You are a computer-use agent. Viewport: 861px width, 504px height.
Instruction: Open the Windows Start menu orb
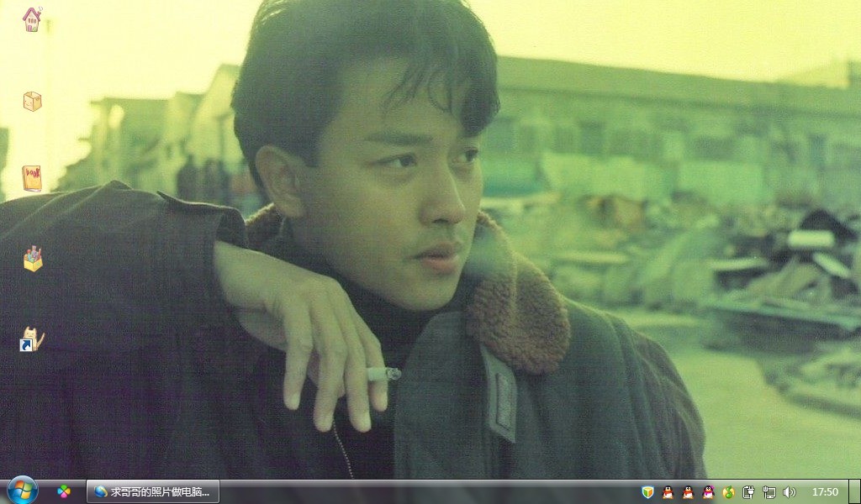[x=22, y=491]
